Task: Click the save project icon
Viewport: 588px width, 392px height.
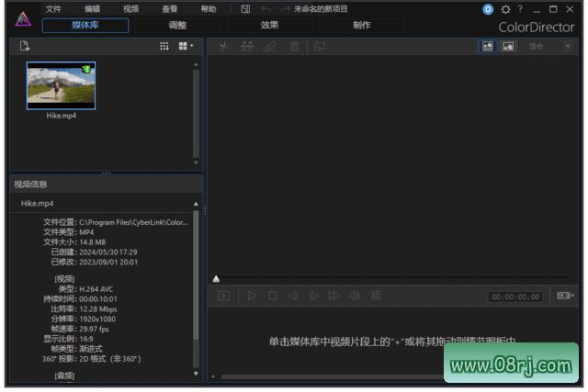Action: coord(245,9)
